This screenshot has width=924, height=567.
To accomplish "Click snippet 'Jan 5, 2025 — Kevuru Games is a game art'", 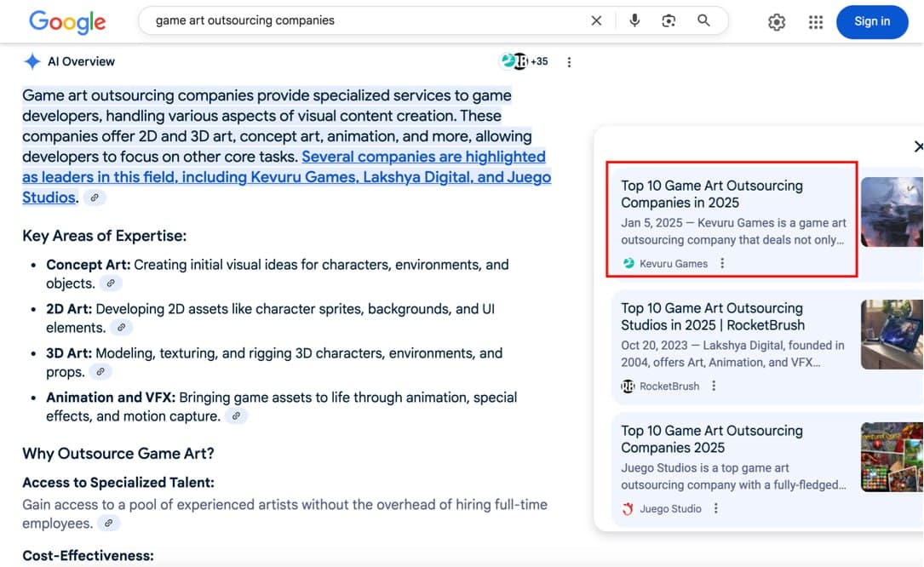I will 733,223.
